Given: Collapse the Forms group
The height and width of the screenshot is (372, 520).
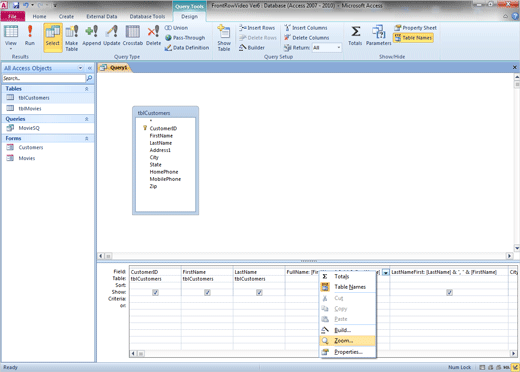Looking at the screenshot, I should click(87, 138).
